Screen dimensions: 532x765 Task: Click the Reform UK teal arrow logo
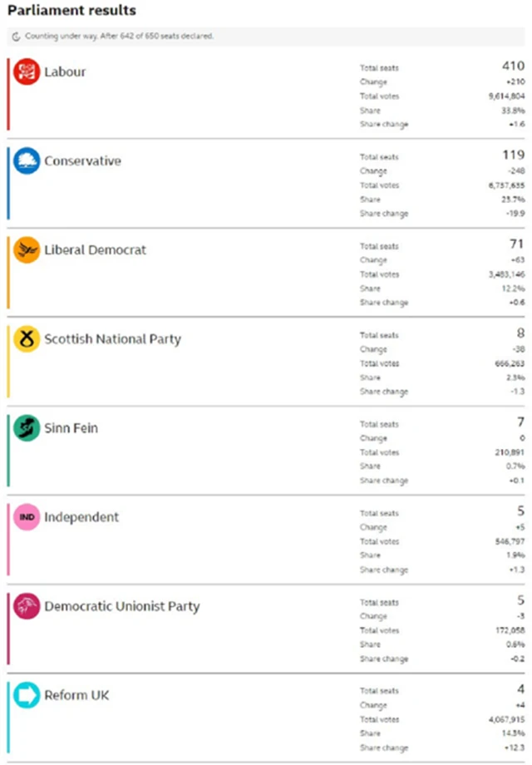tap(27, 695)
